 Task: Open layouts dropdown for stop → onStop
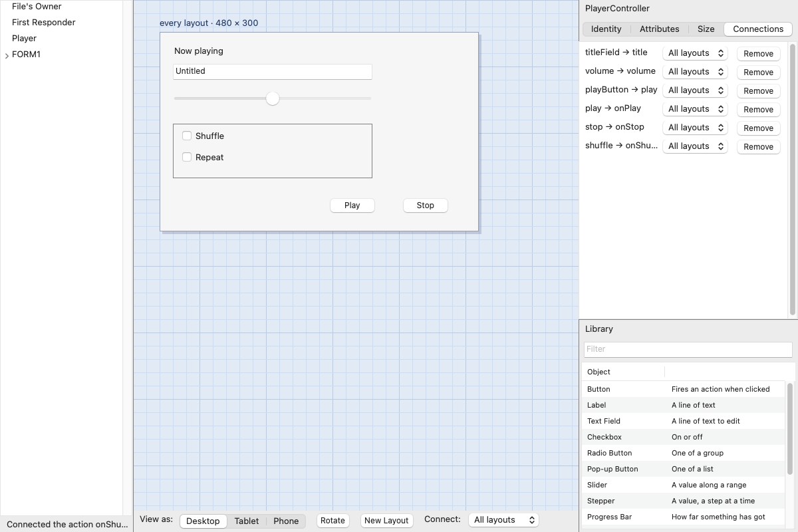(695, 128)
